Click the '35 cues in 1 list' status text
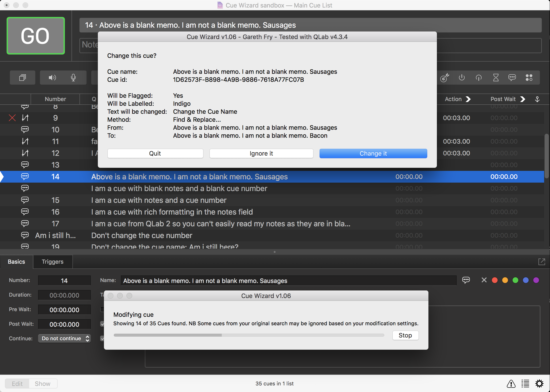The height and width of the screenshot is (392, 550). [x=274, y=384]
